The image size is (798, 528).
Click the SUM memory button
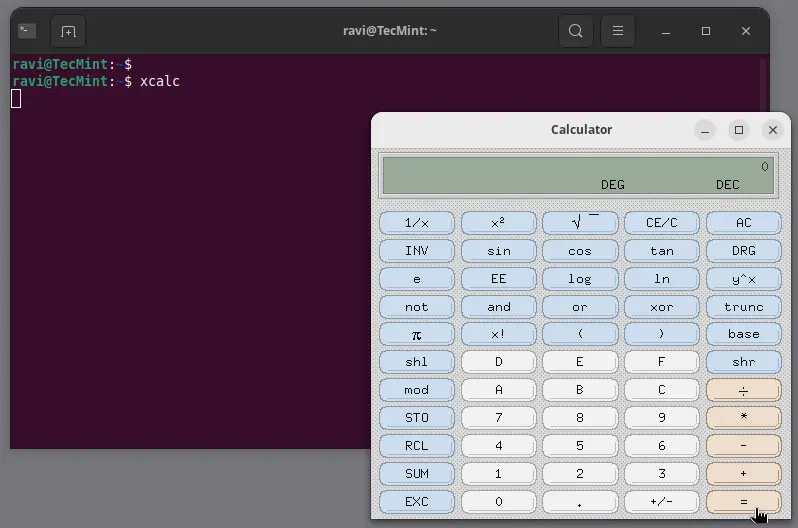[x=417, y=474]
